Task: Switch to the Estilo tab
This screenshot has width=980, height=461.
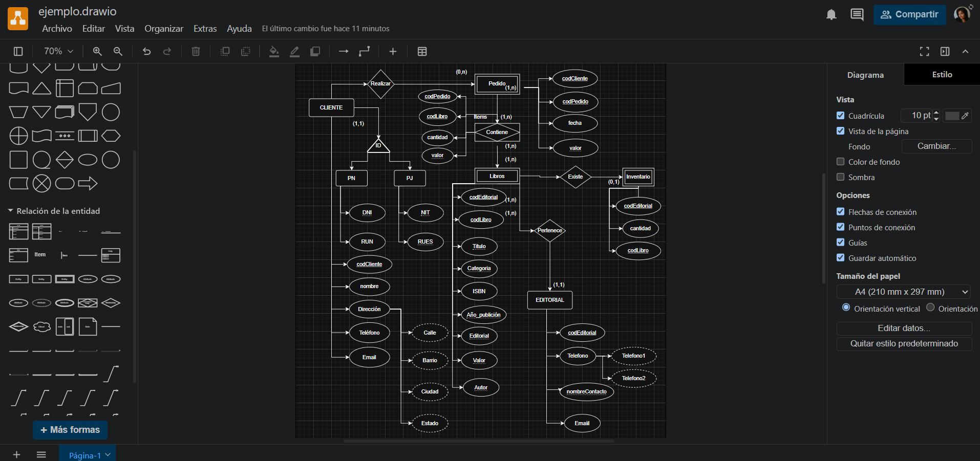Action: (942, 75)
